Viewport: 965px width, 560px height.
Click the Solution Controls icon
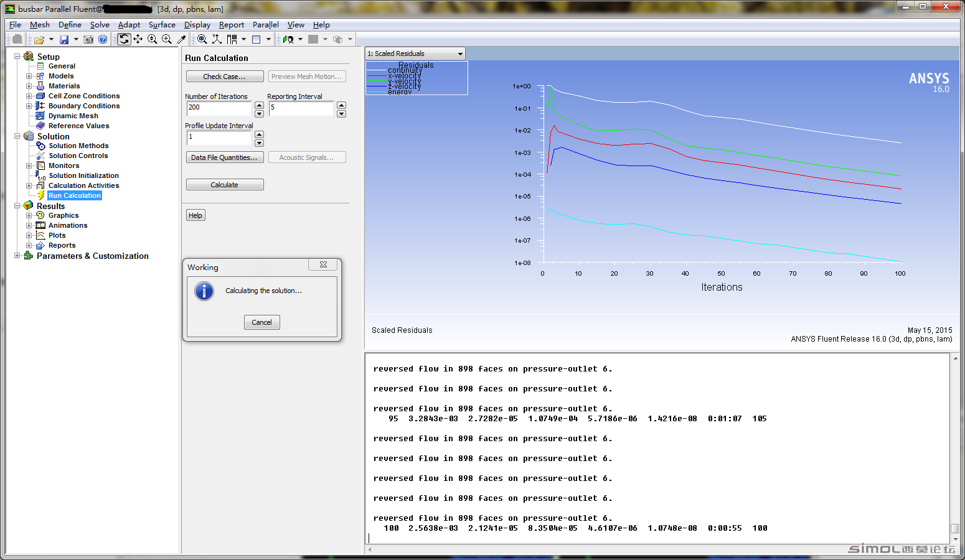pos(40,156)
